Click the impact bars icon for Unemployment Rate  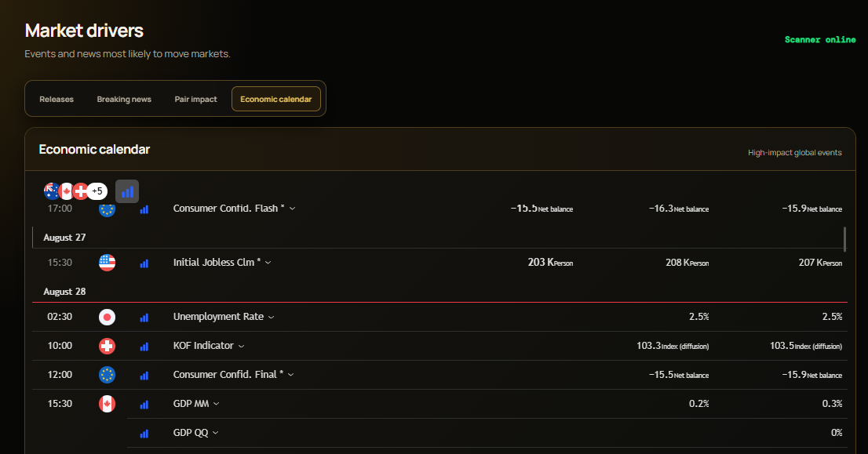point(144,318)
